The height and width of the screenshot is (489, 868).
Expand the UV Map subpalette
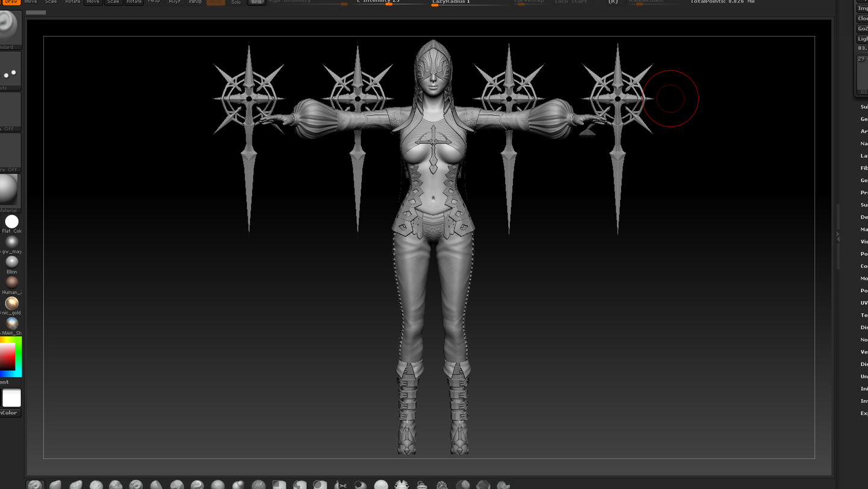click(x=864, y=303)
